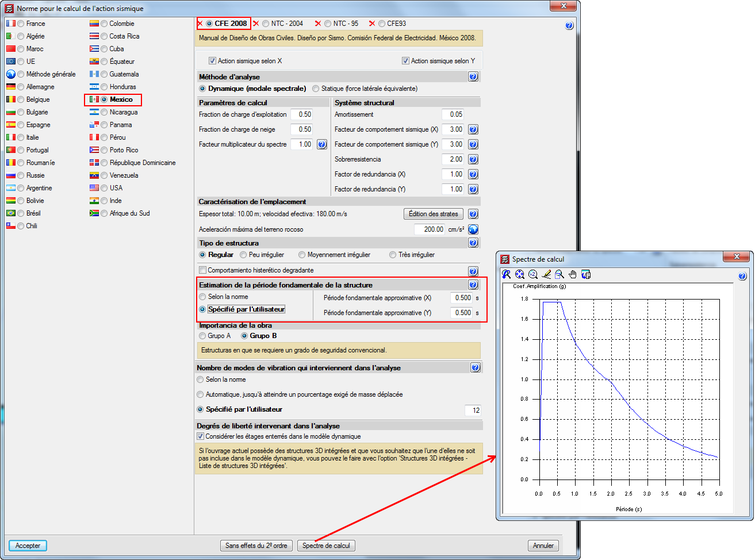755x560 pixels.
Task: Choose Selon la norme for période fondamentale
Action: 202,297
